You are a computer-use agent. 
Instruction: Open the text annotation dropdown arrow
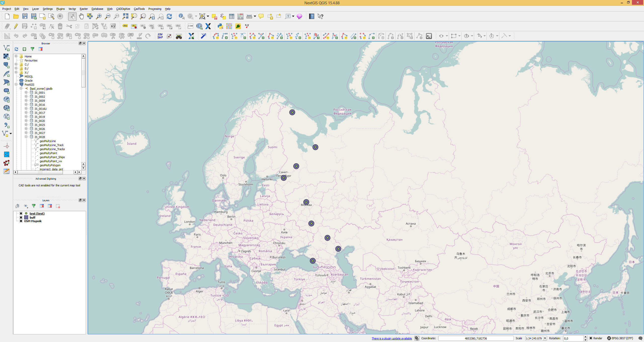[x=293, y=16]
